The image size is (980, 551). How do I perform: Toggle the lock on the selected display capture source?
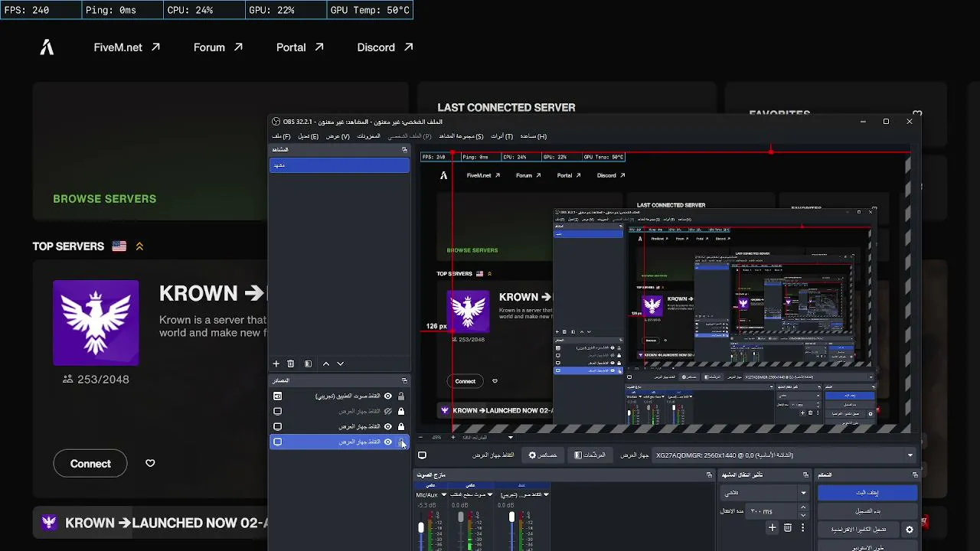point(401,442)
